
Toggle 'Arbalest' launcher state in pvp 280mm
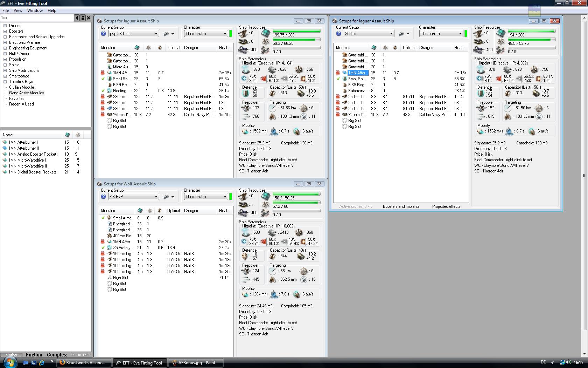103,115
